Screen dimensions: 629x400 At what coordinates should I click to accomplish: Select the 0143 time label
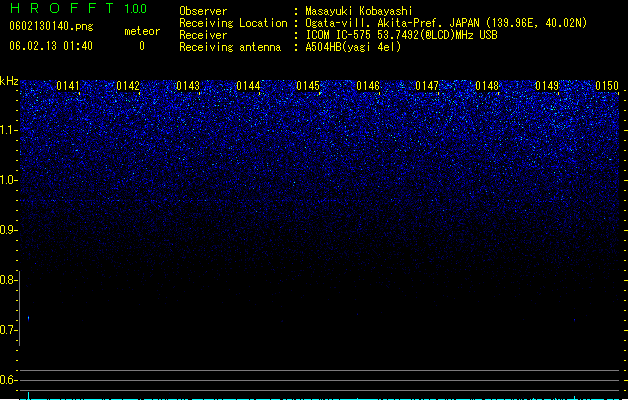pyautogui.click(x=188, y=86)
